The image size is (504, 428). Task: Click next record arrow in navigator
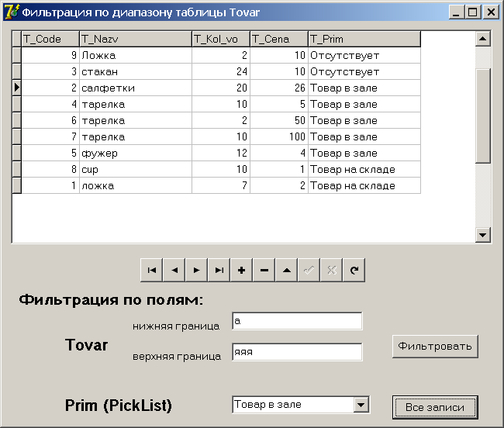(197, 271)
